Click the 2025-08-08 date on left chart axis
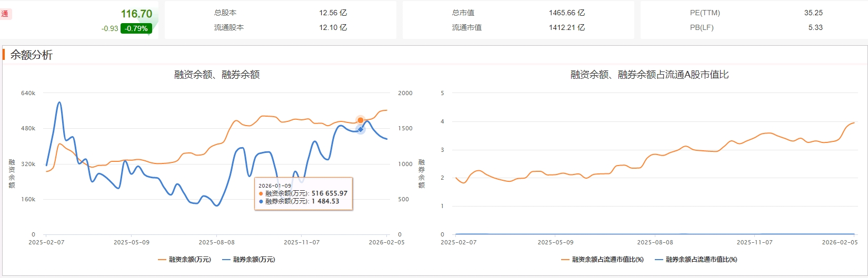The height and width of the screenshot is (278, 868). pos(216,242)
